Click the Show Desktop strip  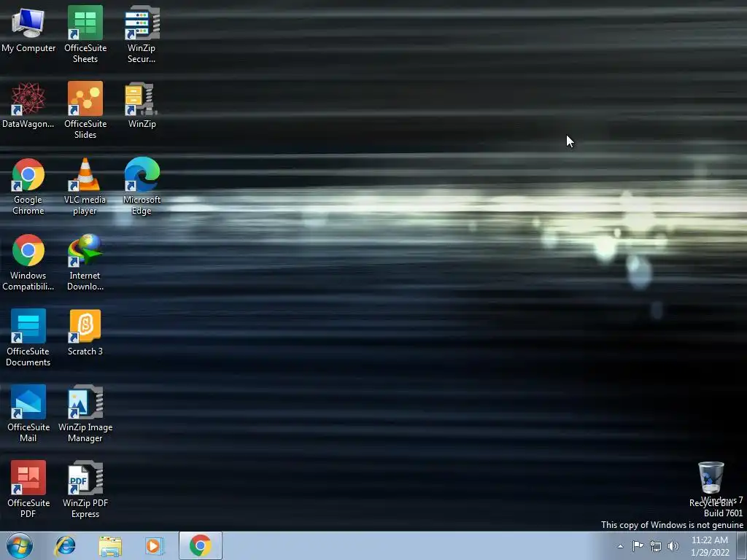pos(742,545)
